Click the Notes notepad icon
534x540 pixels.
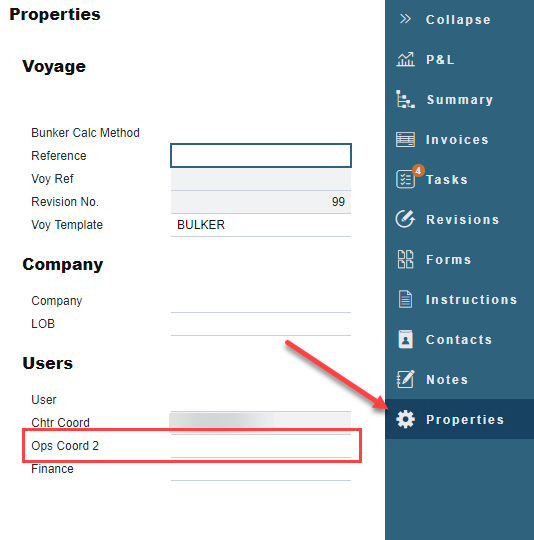pos(405,379)
